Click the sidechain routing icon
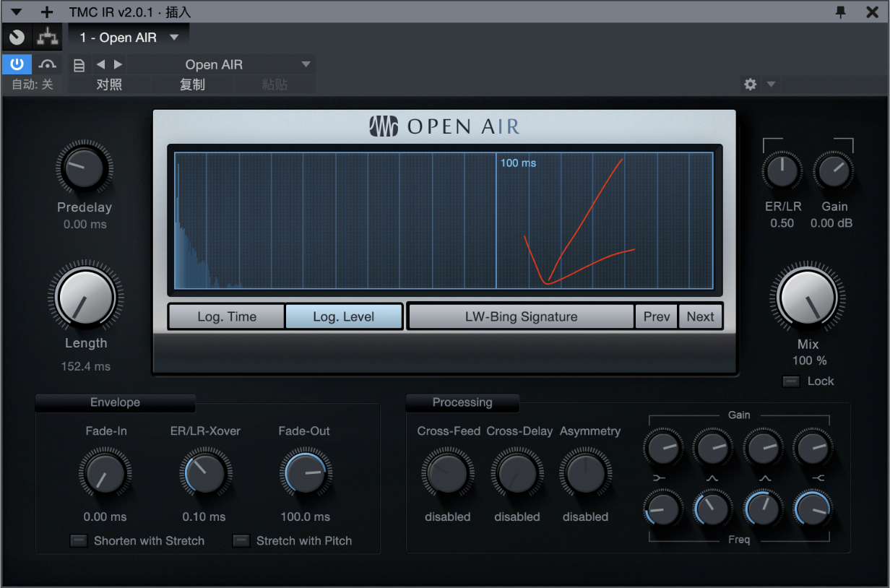This screenshot has height=588, width=890. (x=48, y=38)
